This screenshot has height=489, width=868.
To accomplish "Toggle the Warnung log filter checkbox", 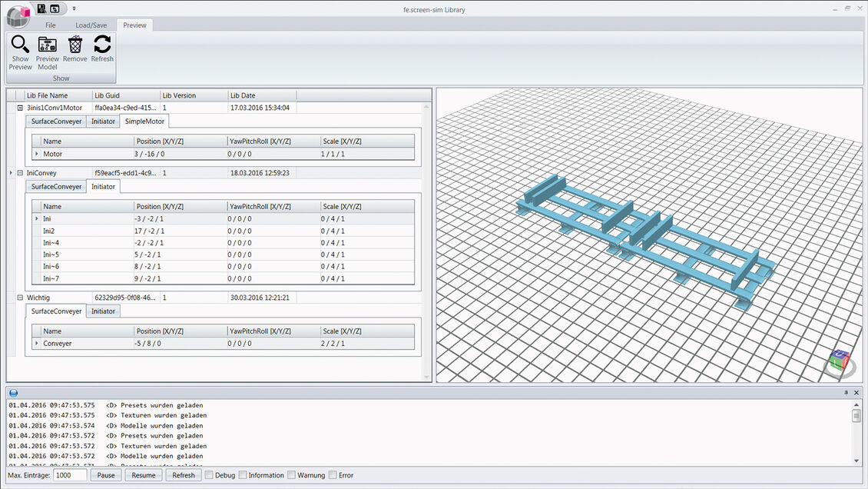I will [291, 475].
